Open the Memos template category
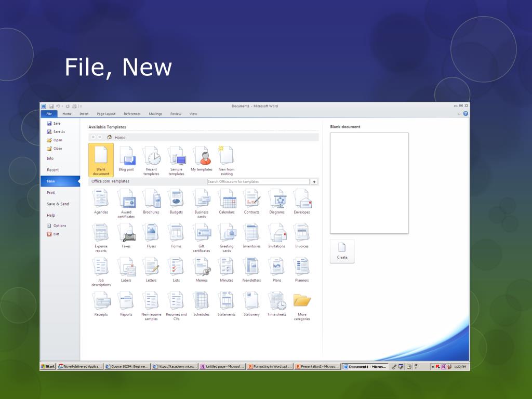Image resolution: width=532 pixels, height=399 pixels. point(202,270)
